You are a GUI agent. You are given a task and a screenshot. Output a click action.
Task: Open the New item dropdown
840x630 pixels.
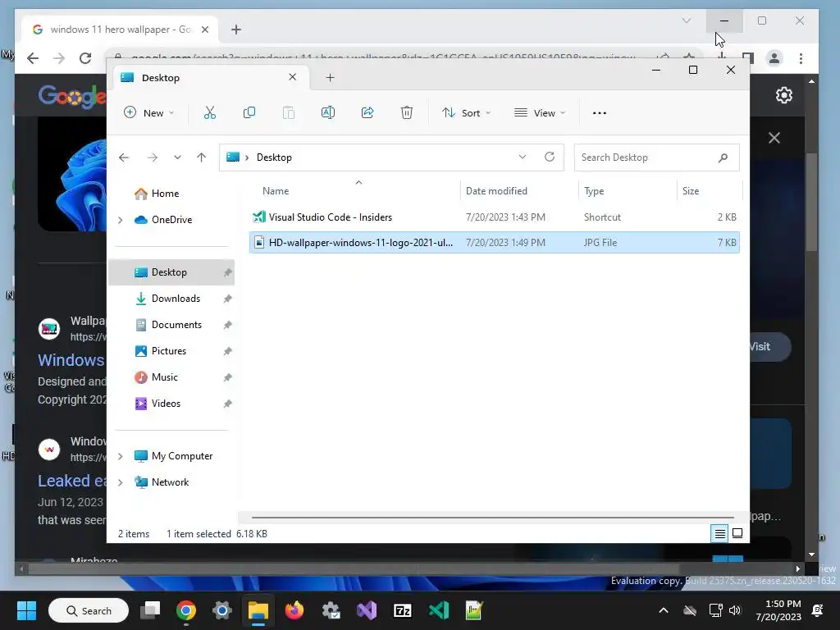(x=149, y=113)
